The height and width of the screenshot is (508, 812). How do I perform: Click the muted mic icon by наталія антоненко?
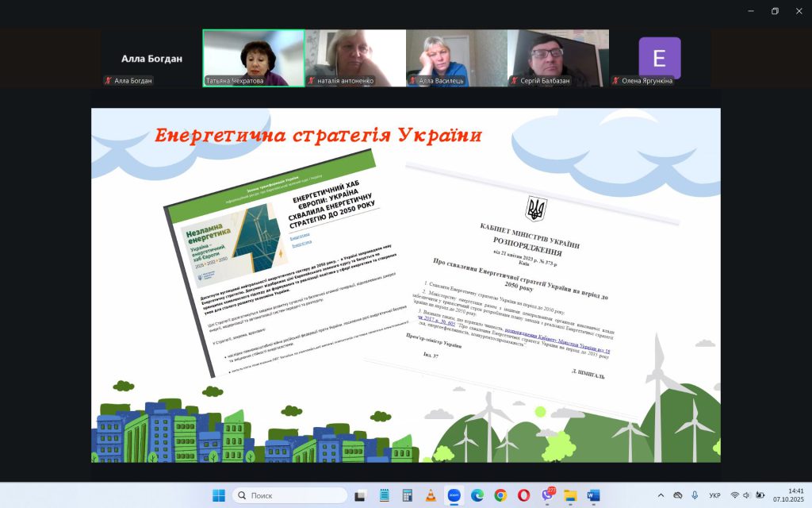click(311, 80)
